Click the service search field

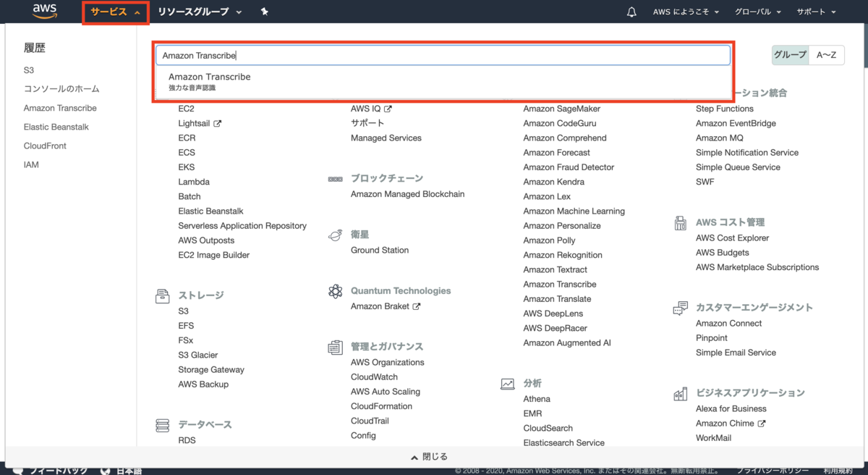click(x=443, y=56)
